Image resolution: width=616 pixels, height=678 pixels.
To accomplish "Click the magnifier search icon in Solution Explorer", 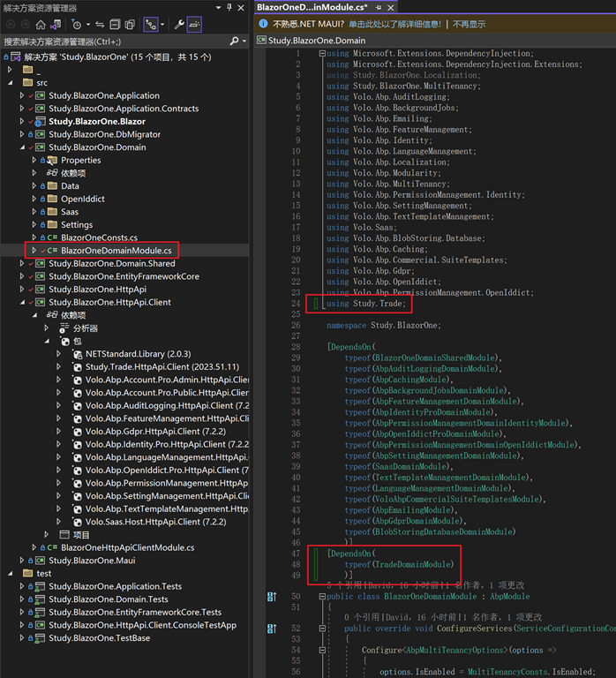I will click(x=234, y=41).
